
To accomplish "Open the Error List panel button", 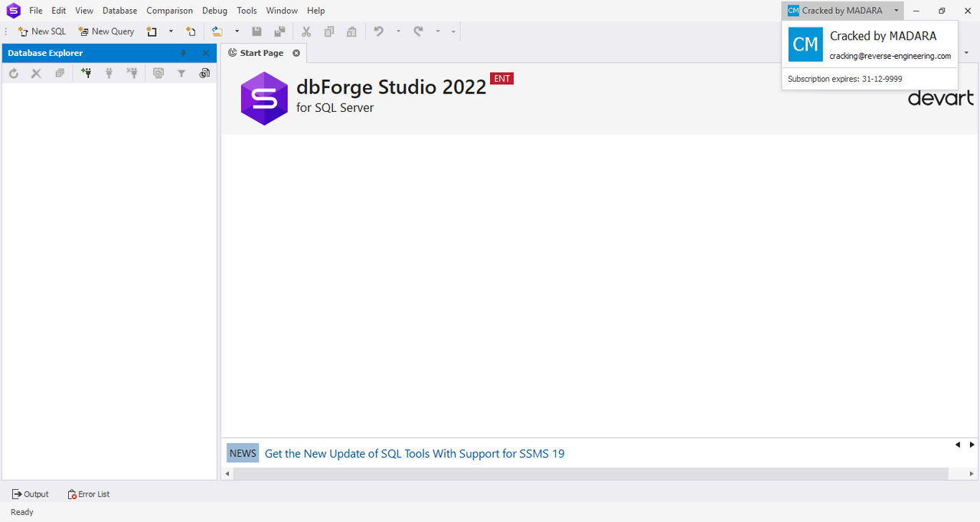I will coord(88,494).
